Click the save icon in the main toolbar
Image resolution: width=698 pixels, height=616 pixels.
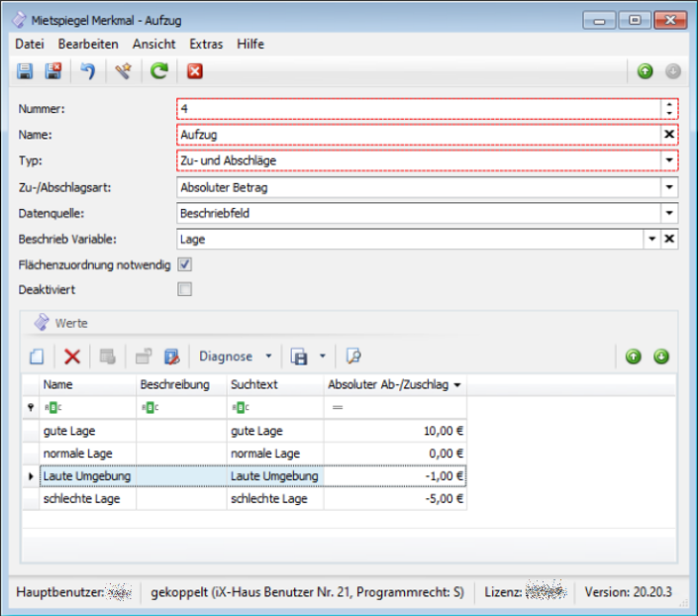(26, 70)
